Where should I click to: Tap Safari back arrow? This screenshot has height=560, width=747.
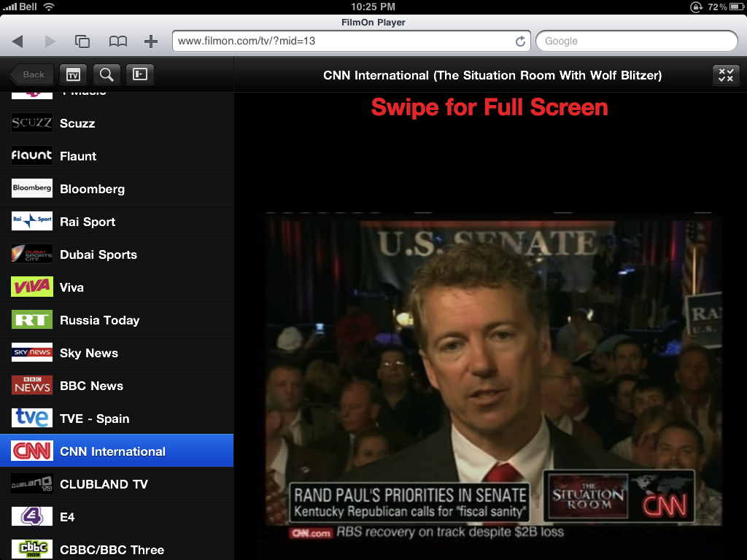coord(18,42)
